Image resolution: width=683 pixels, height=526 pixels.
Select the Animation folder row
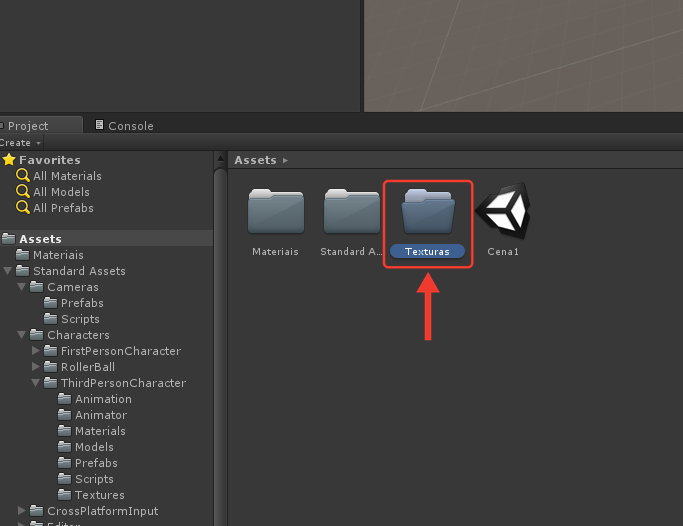point(103,399)
